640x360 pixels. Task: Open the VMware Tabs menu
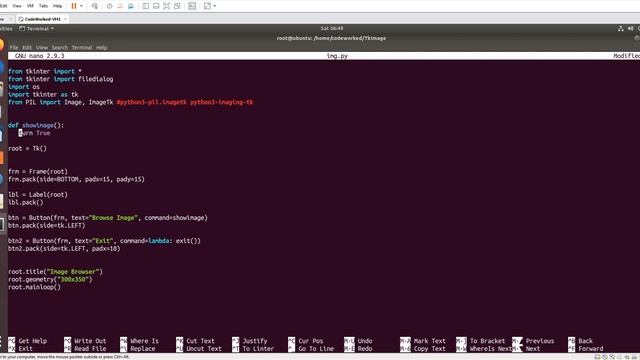coord(43,6)
